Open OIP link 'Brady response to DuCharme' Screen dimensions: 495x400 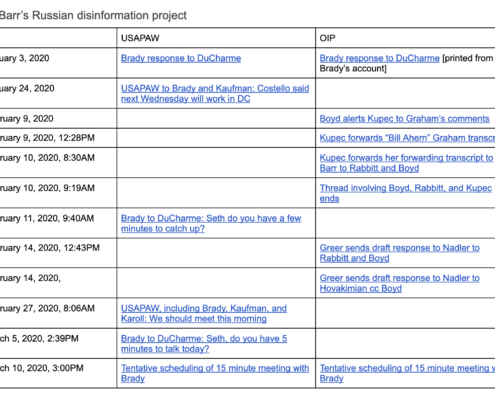point(379,58)
